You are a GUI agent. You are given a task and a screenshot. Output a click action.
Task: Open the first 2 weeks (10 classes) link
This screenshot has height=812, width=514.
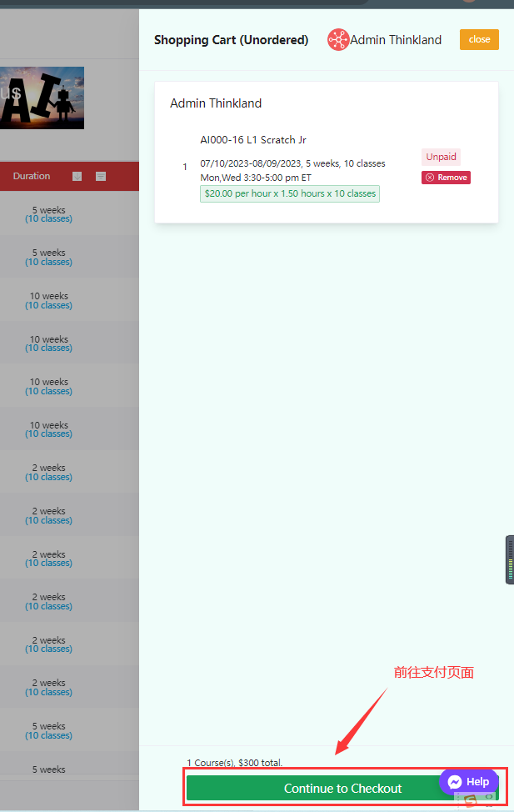point(48,477)
